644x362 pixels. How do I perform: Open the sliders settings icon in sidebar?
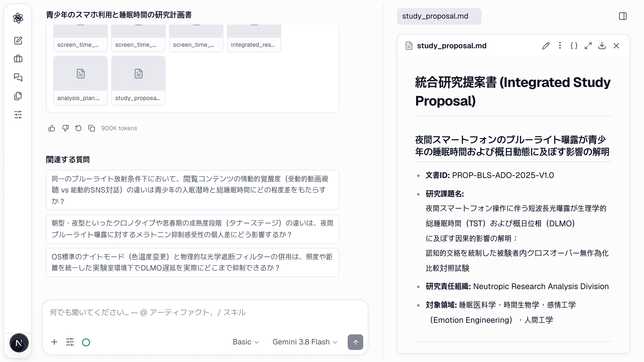tap(18, 115)
